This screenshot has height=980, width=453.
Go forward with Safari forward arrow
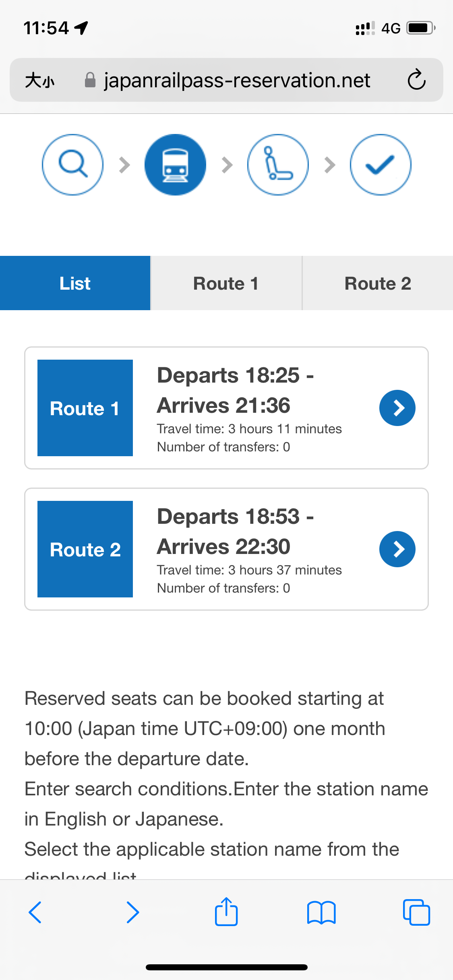click(x=133, y=912)
